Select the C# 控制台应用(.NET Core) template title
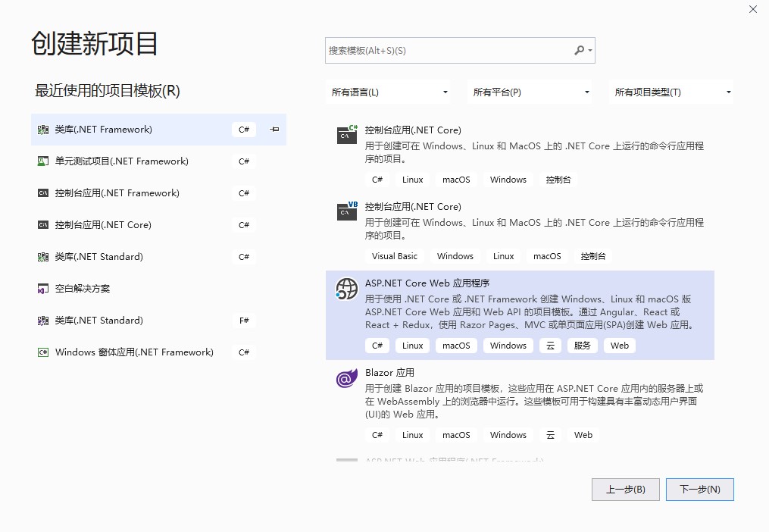The height and width of the screenshot is (532, 769). [413, 130]
